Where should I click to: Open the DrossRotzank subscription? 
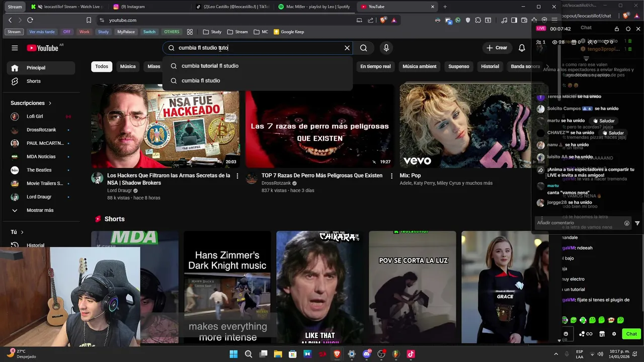[x=41, y=130]
